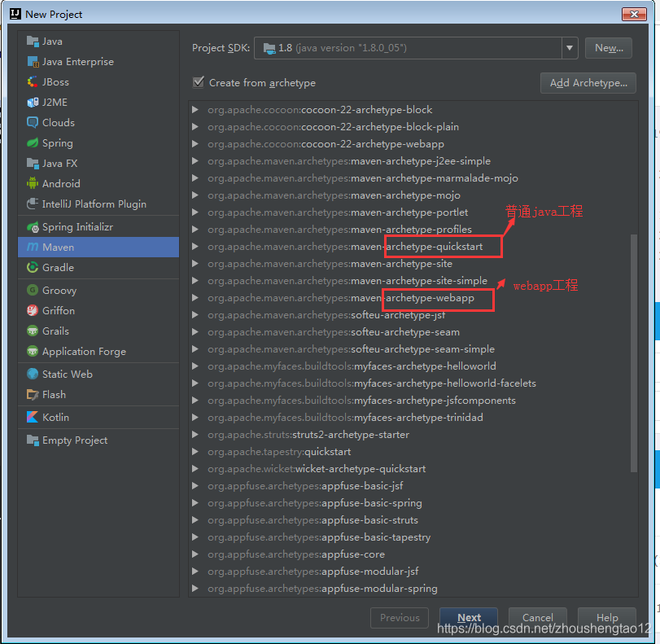Select maven-archetype-marmalade-mojo row
660x644 pixels.
click(413, 178)
